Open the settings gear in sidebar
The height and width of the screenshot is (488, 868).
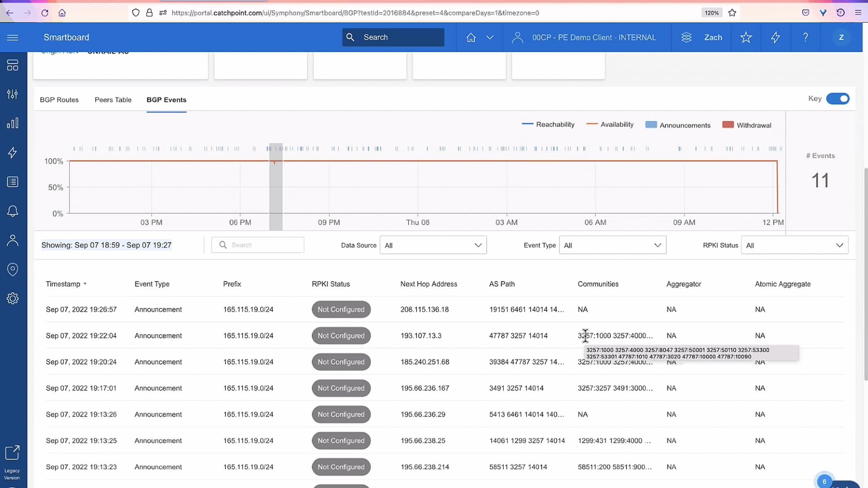pyautogui.click(x=13, y=299)
